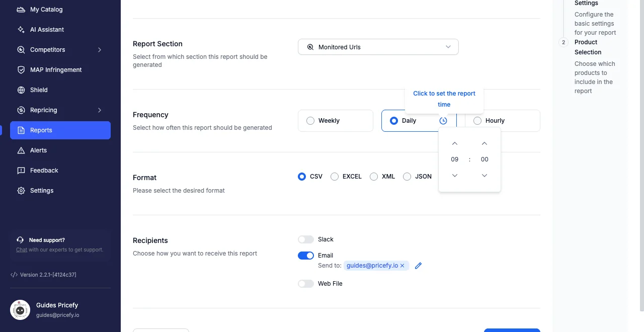Click the page vertical scrollbar
The height and width of the screenshot is (332, 644).
pyautogui.click(x=641, y=156)
